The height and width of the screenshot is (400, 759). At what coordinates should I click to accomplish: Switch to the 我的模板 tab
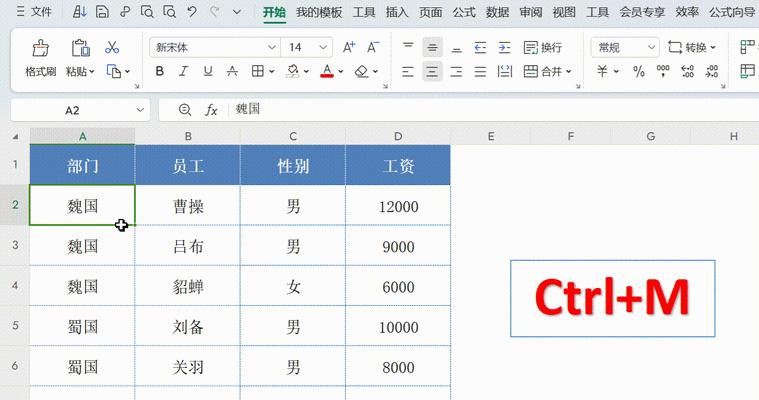coord(319,12)
